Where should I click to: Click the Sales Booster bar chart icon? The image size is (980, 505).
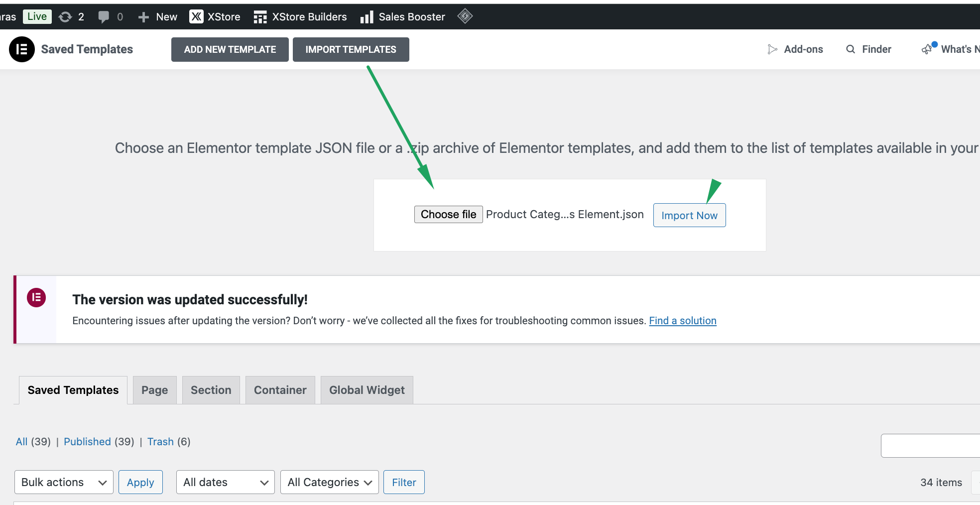(x=367, y=17)
